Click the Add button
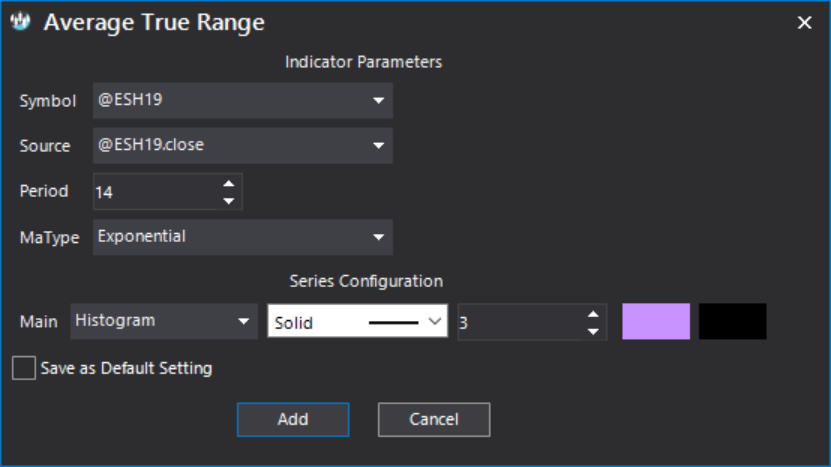This screenshot has width=831, height=467. point(293,419)
